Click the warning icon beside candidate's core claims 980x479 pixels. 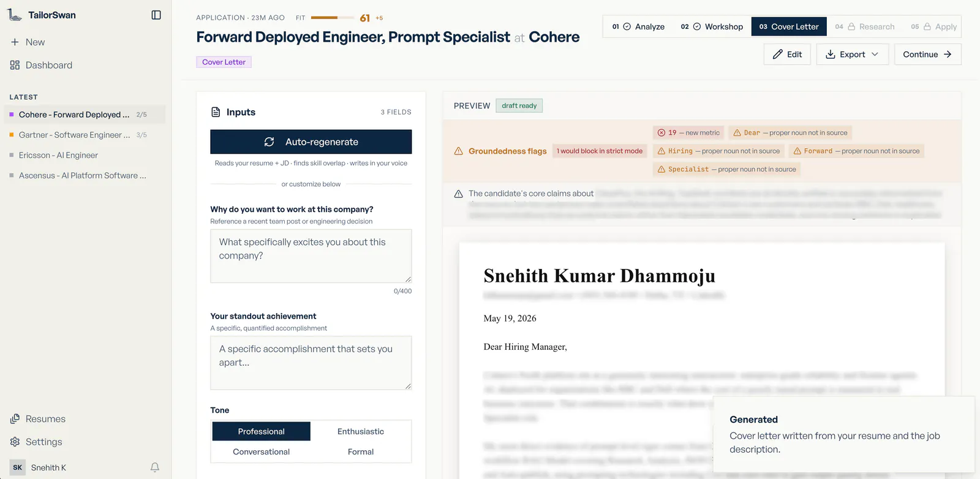point(458,194)
